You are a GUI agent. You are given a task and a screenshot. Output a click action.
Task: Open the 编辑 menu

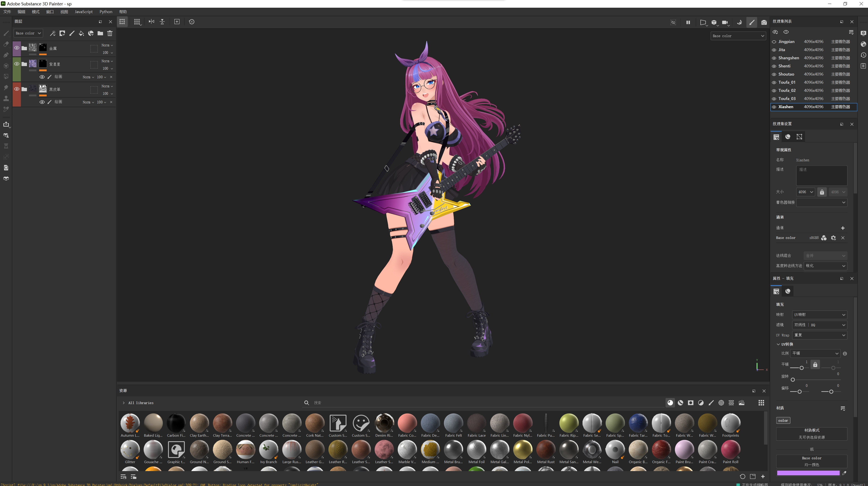click(21, 12)
